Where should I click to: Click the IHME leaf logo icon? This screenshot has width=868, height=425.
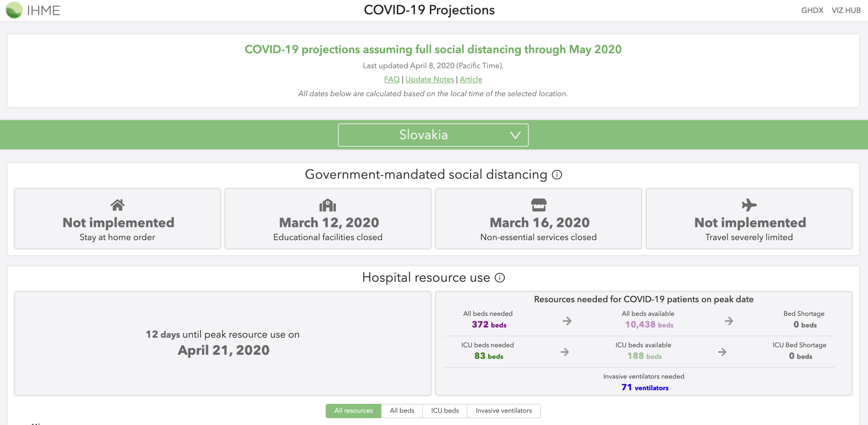coord(14,10)
